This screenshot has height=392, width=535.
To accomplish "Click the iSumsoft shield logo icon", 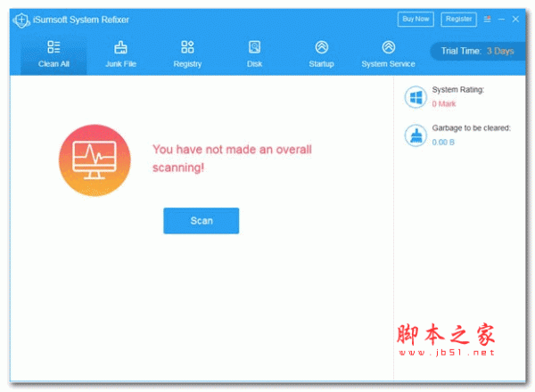I will [x=21, y=20].
